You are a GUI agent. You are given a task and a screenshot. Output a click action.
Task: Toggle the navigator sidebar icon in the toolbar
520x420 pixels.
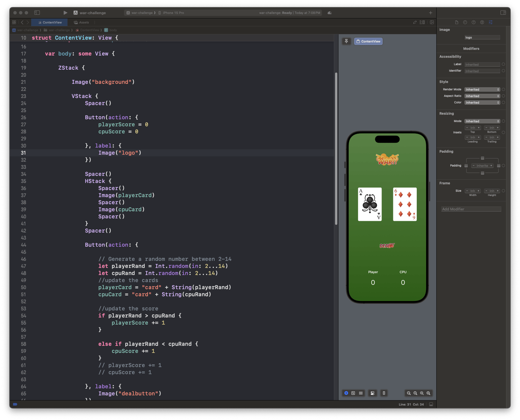(x=37, y=13)
